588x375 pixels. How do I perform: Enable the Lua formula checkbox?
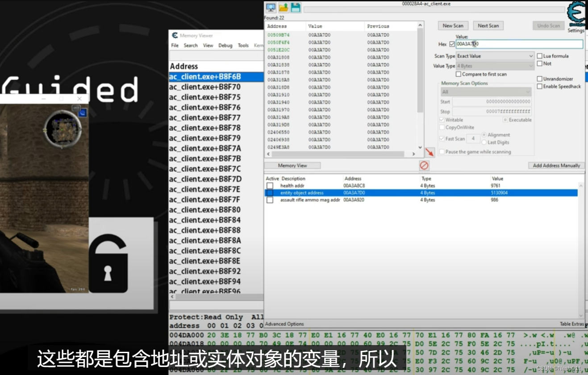(540, 56)
